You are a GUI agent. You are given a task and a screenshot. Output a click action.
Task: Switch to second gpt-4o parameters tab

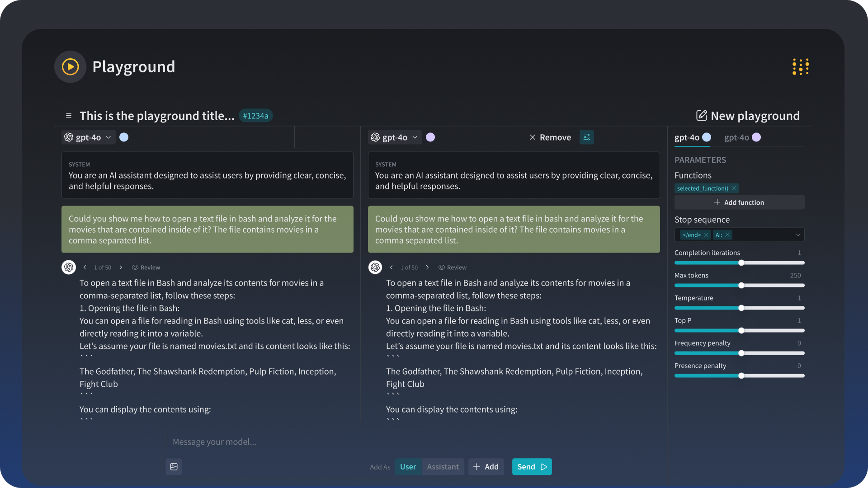point(742,137)
